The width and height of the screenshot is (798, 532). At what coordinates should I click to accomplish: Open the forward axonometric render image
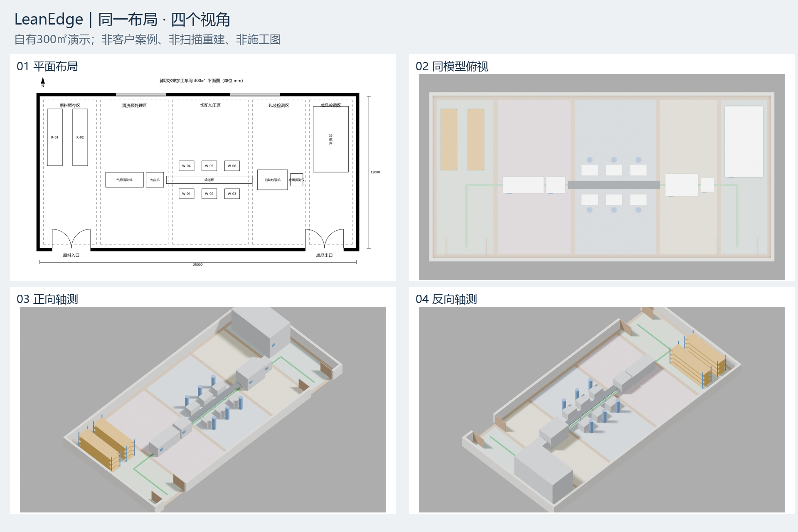tap(203, 409)
